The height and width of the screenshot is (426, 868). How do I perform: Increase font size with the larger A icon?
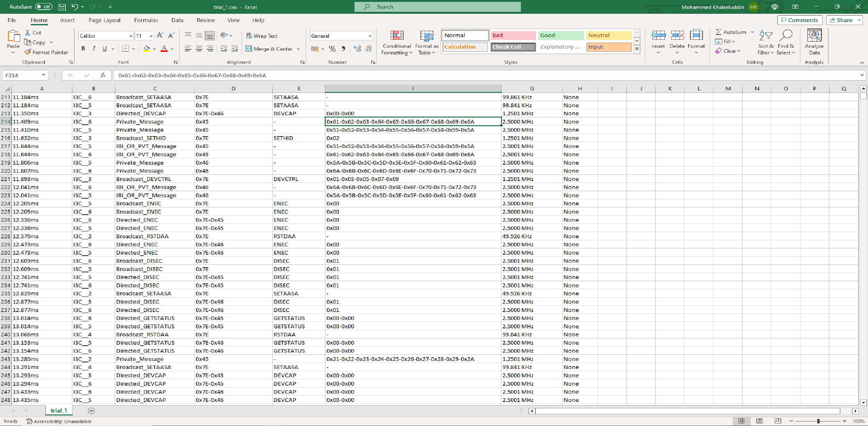pyautogui.click(x=160, y=36)
